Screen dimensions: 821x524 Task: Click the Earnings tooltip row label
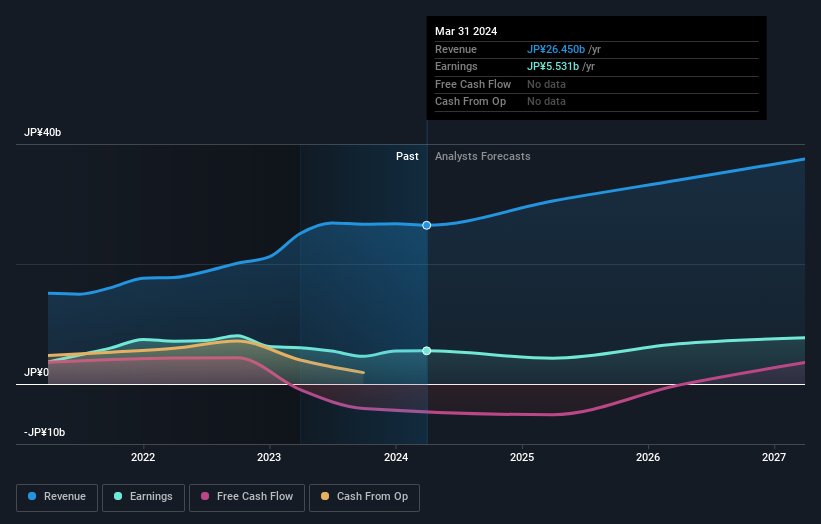(x=456, y=66)
